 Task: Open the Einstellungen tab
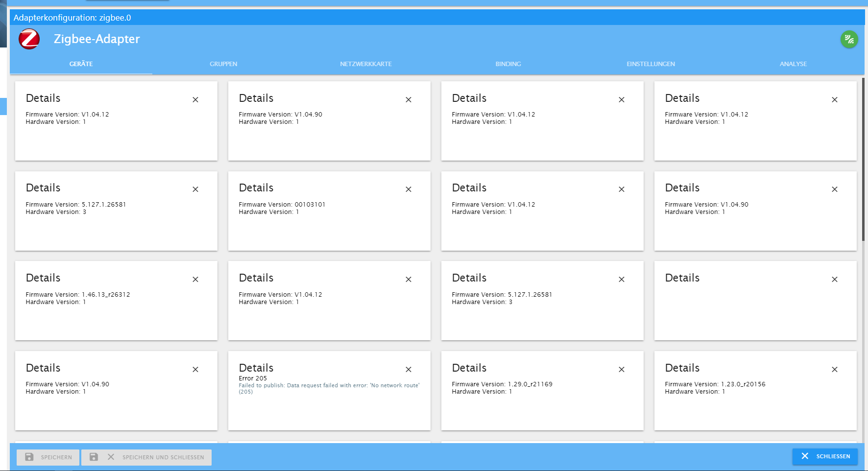click(651, 64)
